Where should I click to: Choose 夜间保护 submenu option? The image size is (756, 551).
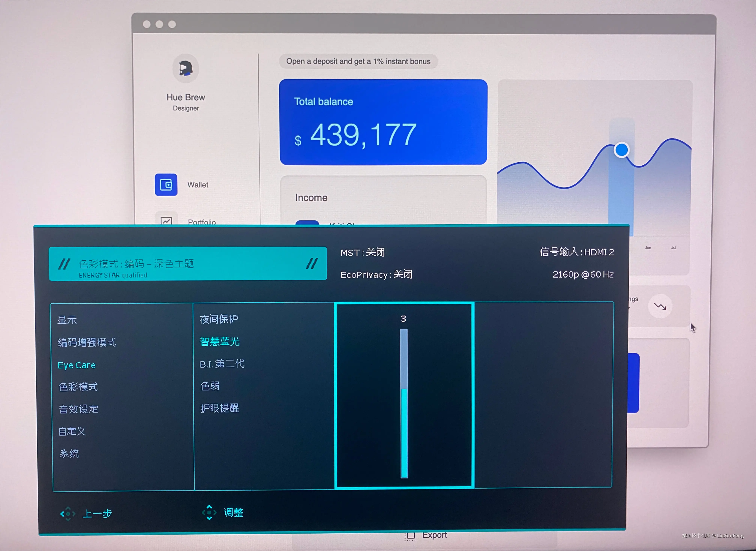pyautogui.click(x=219, y=319)
